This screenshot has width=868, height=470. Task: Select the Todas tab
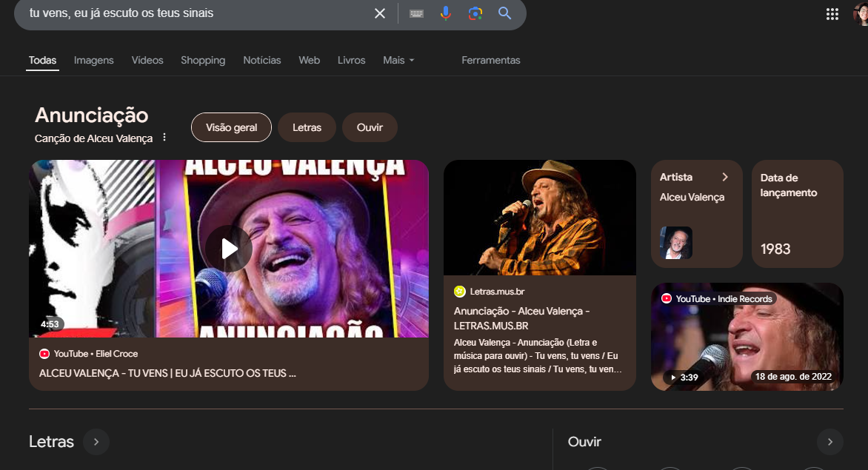[43, 60]
